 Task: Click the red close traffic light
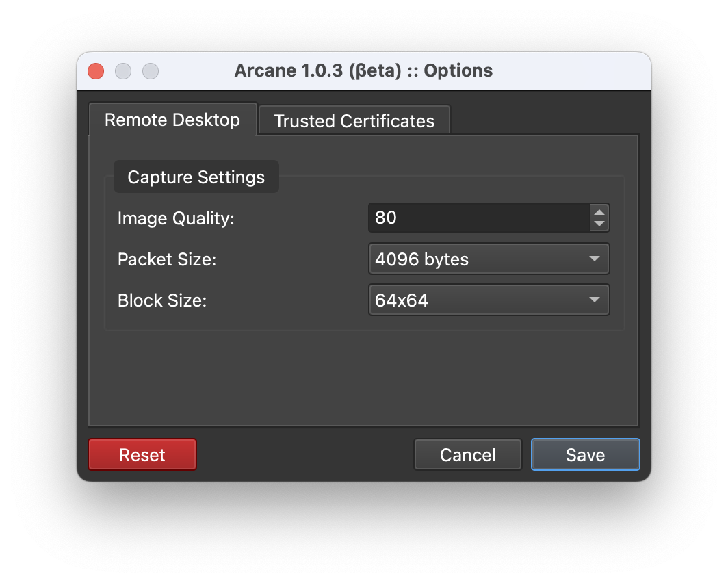pyautogui.click(x=95, y=70)
